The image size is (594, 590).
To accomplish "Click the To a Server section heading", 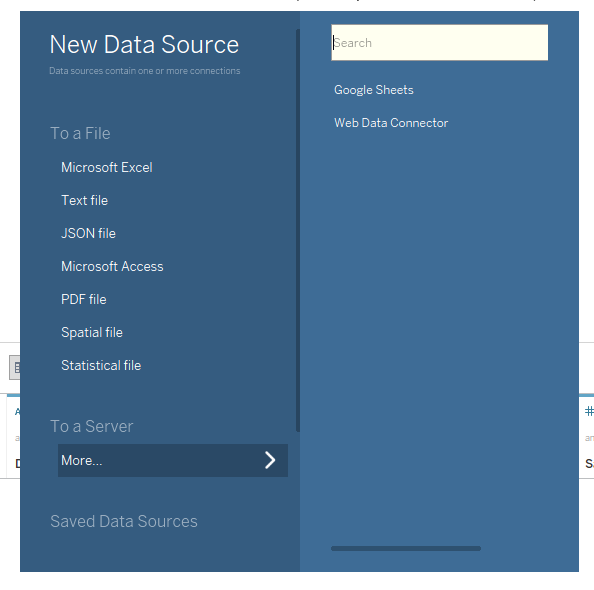I will (x=92, y=426).
